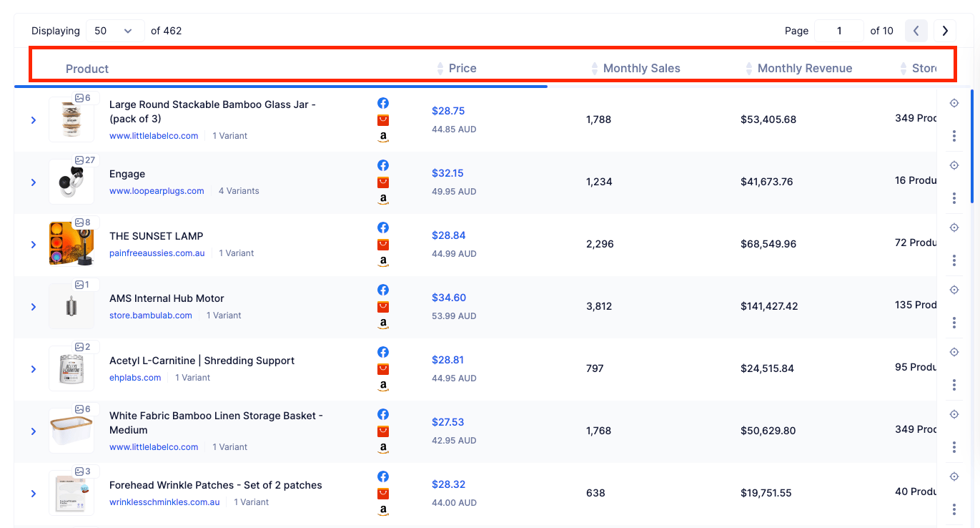Click the page number input field
Screen dimensions: 980x528
(839, 31)
